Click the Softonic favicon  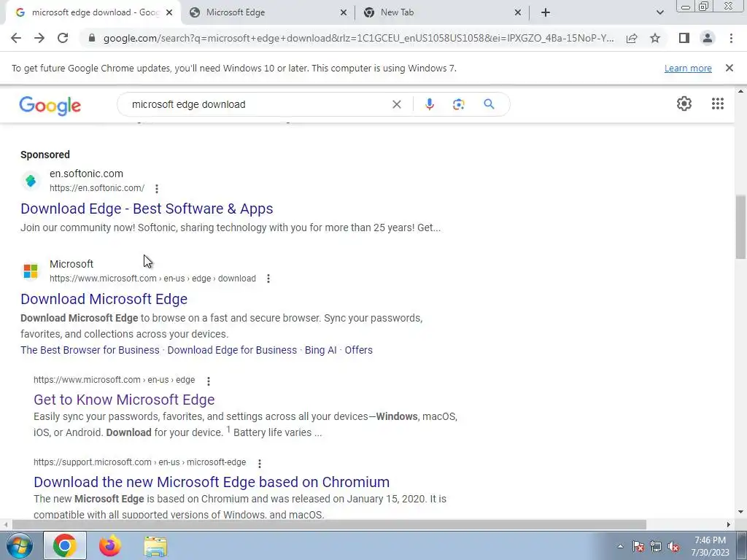pos(31,181)
